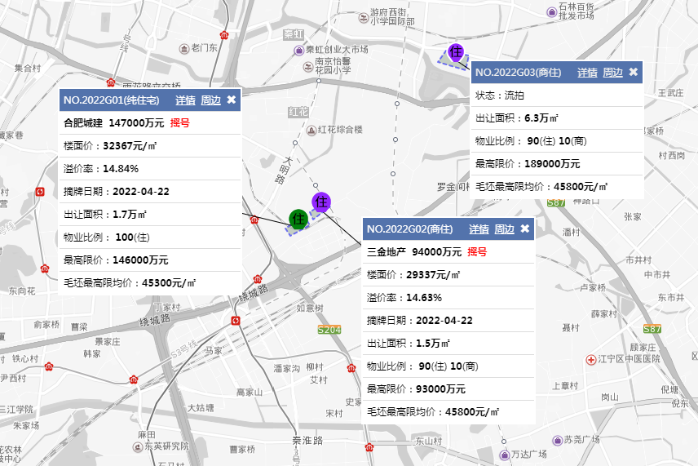This screenshot has width=698, height=466.
Task: Click the 石林百货批发市场 map icon
Action: tap(551, 12)
